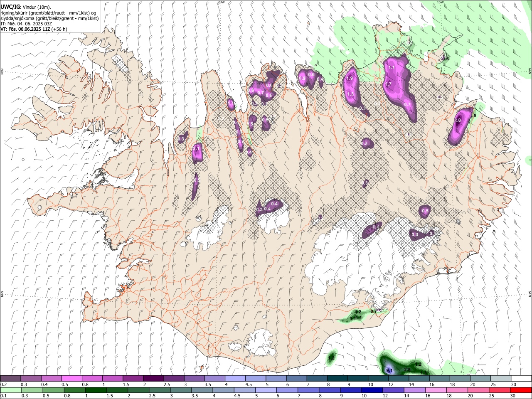Click the 1.7 snow value in the northeast
532x399 pixels.
pos(388,84)
